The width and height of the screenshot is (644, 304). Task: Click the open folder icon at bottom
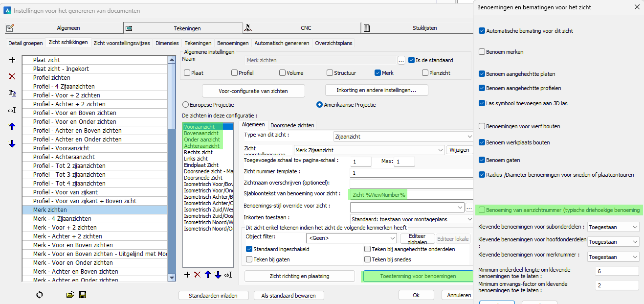[70, 295]
